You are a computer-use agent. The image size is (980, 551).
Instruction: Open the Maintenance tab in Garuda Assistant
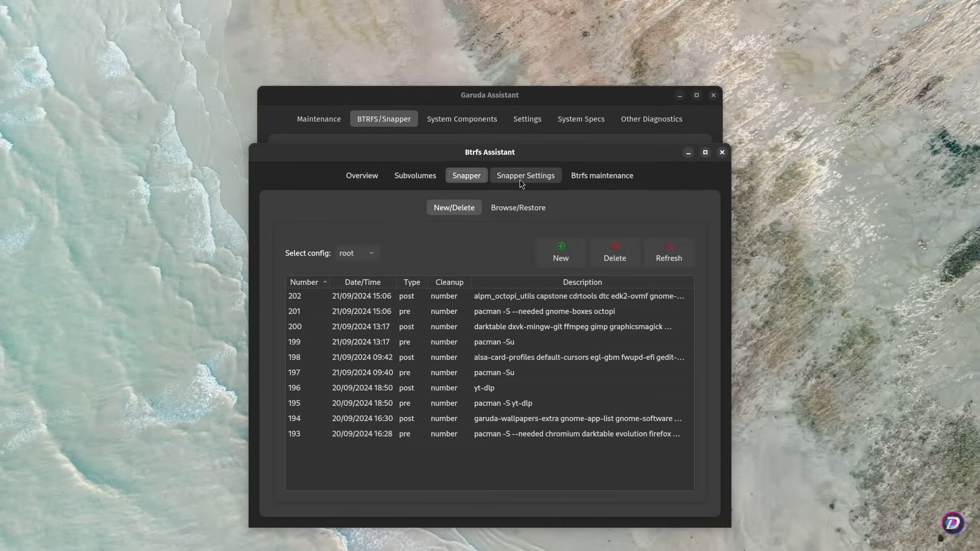[318, 118]
